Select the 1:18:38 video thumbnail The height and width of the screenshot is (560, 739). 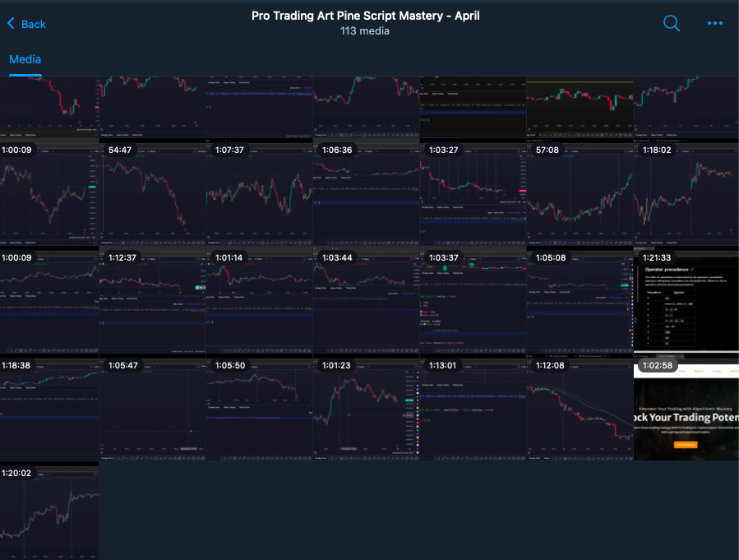tap(49, 408)
